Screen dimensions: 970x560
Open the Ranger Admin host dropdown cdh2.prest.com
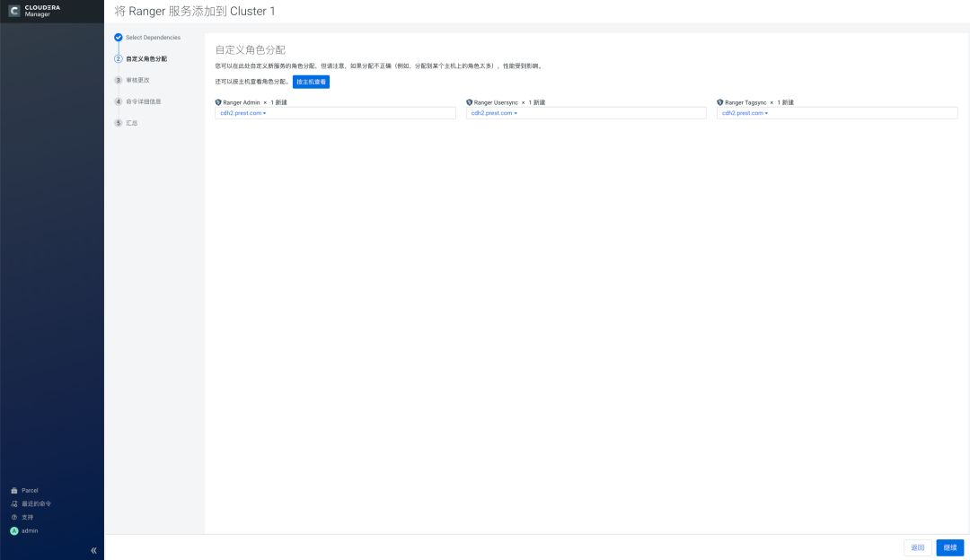click(x=243, y=113)
